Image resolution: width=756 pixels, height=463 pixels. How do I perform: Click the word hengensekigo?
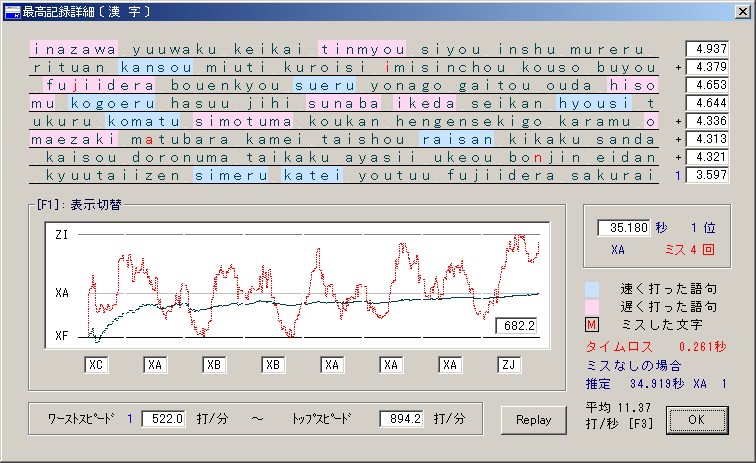pos(469,121)
